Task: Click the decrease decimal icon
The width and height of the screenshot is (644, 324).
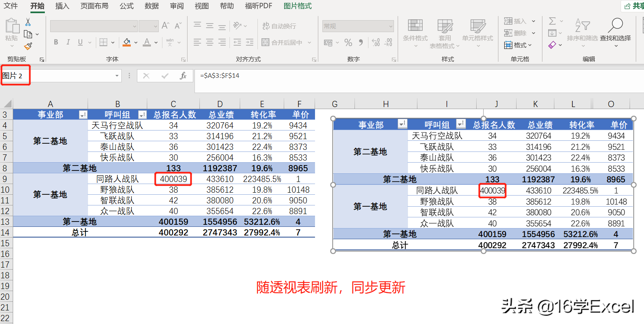Action: coord(388,42)
